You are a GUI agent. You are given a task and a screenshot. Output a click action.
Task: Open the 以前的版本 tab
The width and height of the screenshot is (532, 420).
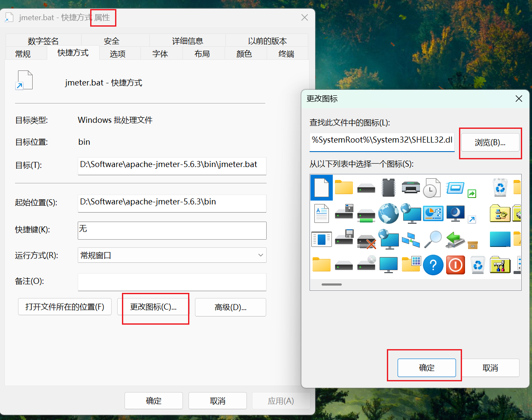tap(267, 41)
